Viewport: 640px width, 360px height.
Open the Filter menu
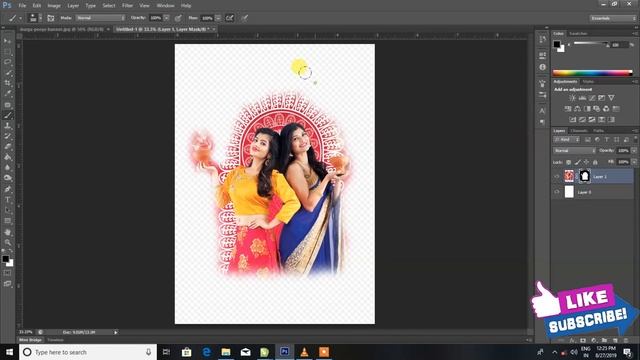127,6
